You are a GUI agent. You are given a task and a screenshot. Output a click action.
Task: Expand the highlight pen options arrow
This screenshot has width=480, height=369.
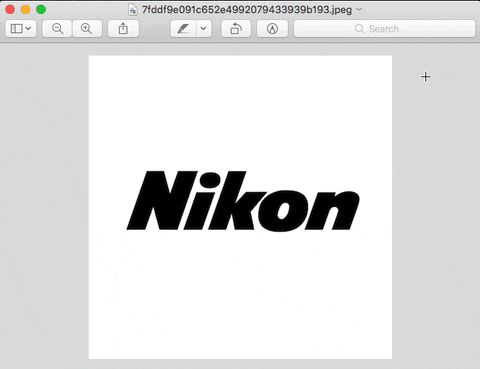coord(203,29)
